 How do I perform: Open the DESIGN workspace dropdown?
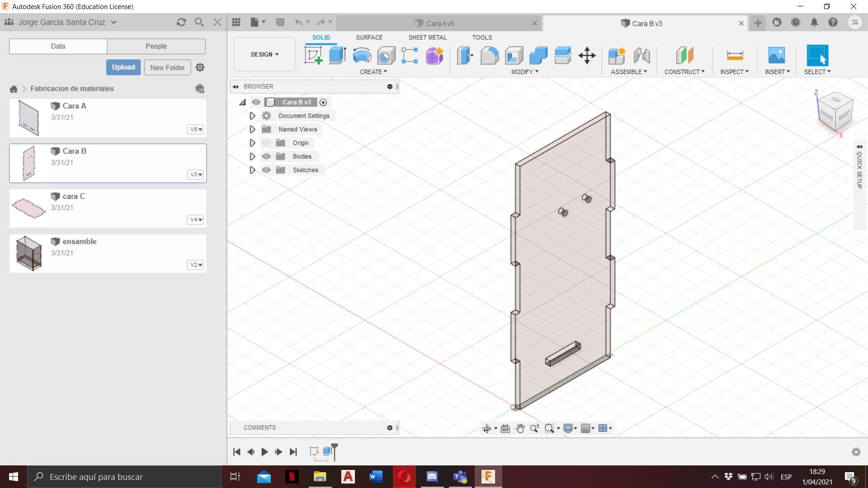264,54
